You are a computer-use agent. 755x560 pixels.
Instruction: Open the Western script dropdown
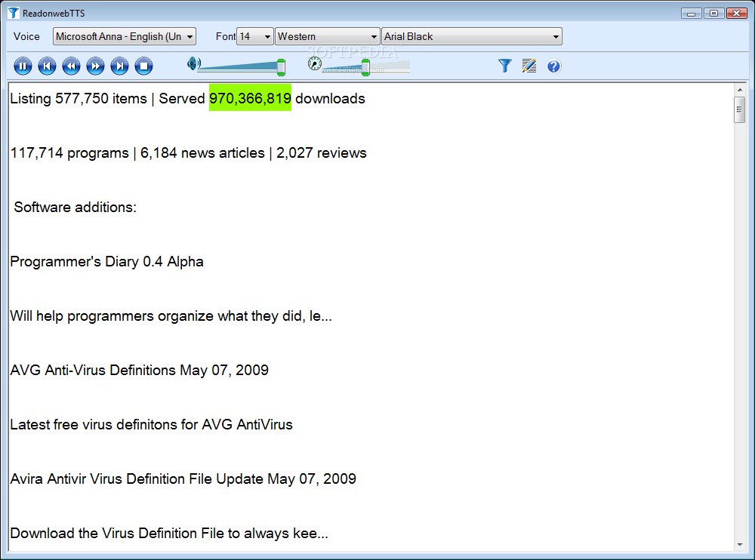[328, 36]
